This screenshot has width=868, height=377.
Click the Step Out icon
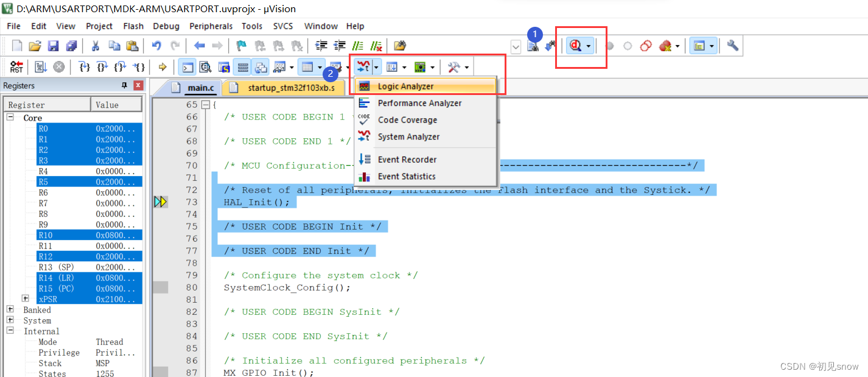[120, 67]
